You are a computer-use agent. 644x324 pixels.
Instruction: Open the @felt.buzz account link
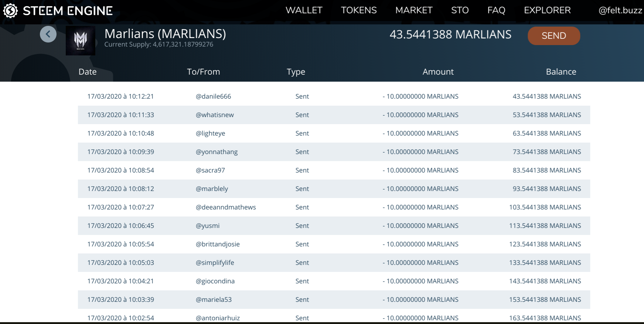[620, 10]
